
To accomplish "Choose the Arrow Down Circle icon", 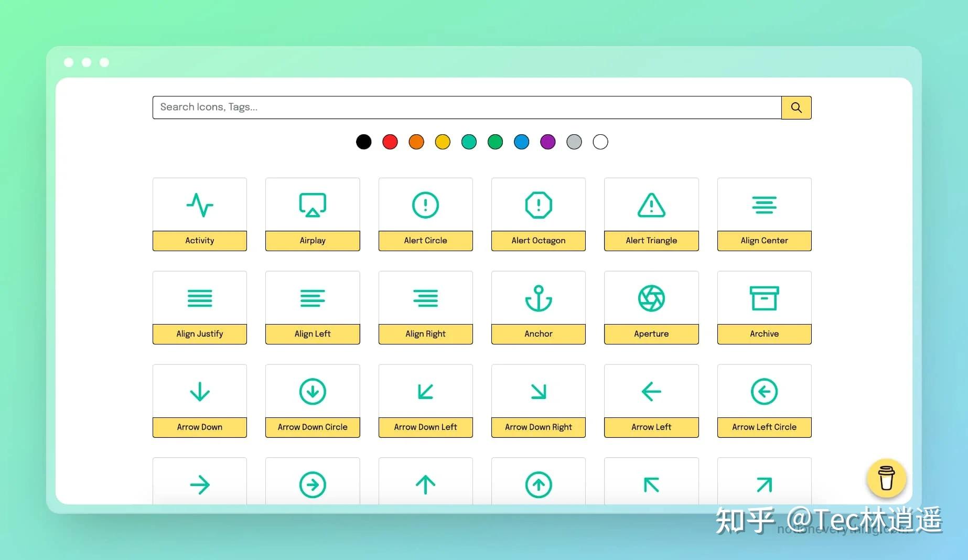I will [x=313, y=391].
